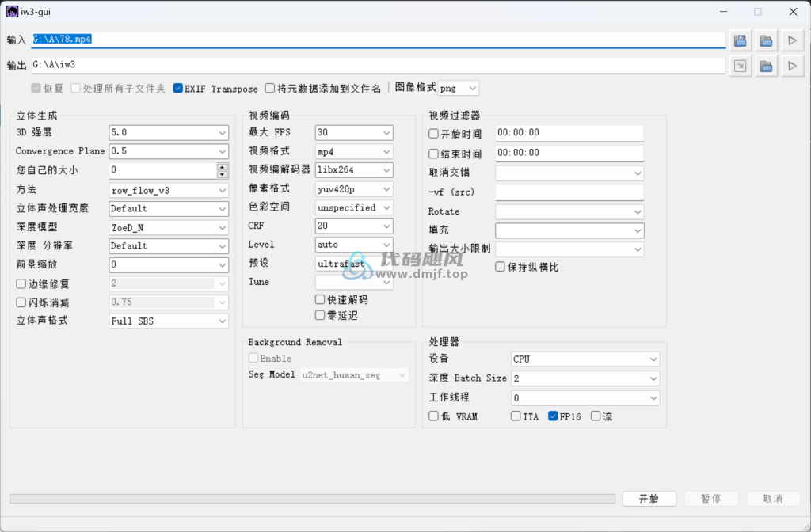Click the play icon beside the output path

792,66
